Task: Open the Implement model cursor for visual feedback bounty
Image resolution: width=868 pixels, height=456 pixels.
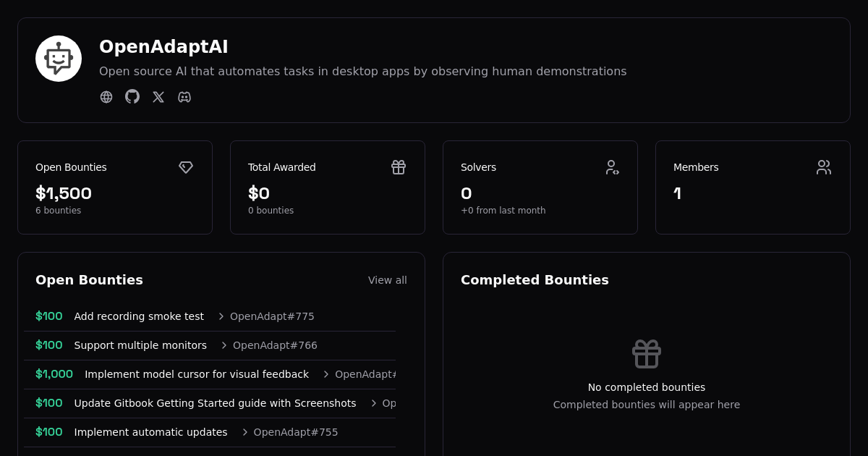Action: tap(197, 374)
